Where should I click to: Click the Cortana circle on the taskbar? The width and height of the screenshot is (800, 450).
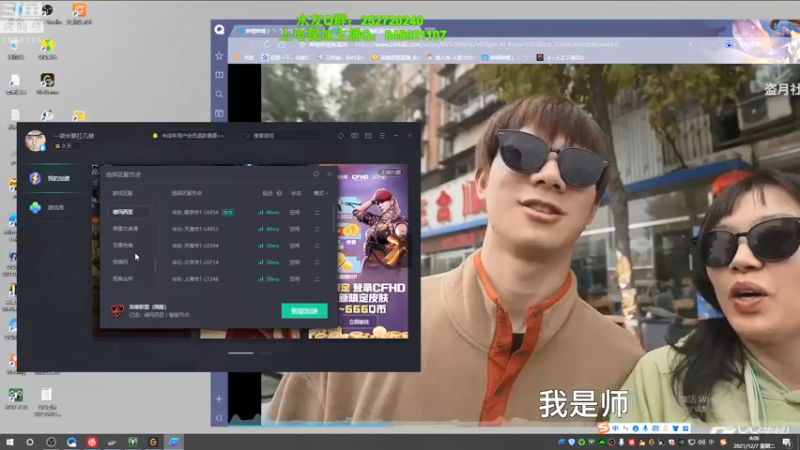[30, 442]
